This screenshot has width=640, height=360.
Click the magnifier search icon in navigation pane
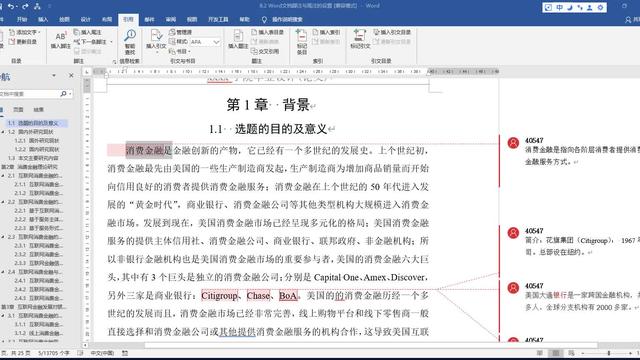point(63,94)
